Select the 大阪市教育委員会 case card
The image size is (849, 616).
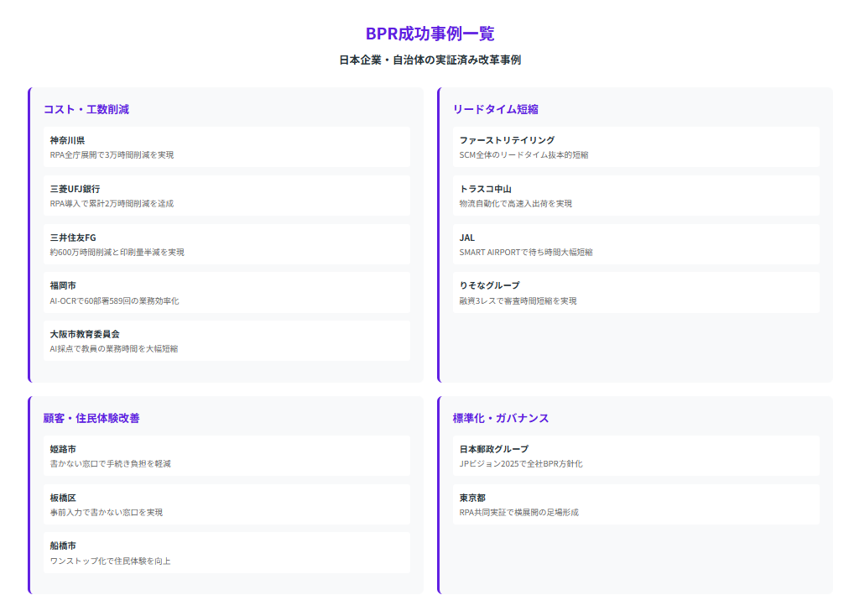click(227, 341)
